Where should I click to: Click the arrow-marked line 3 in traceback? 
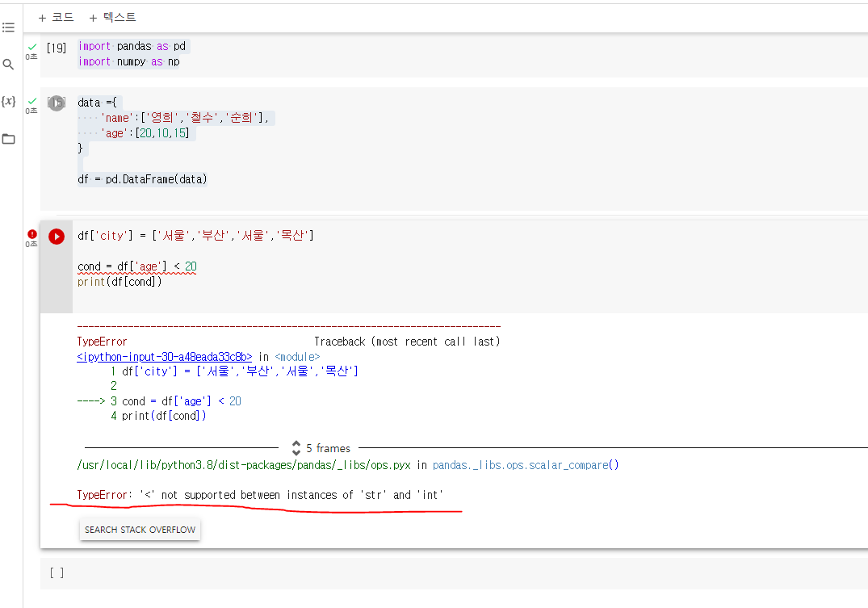tap(159, 401)
